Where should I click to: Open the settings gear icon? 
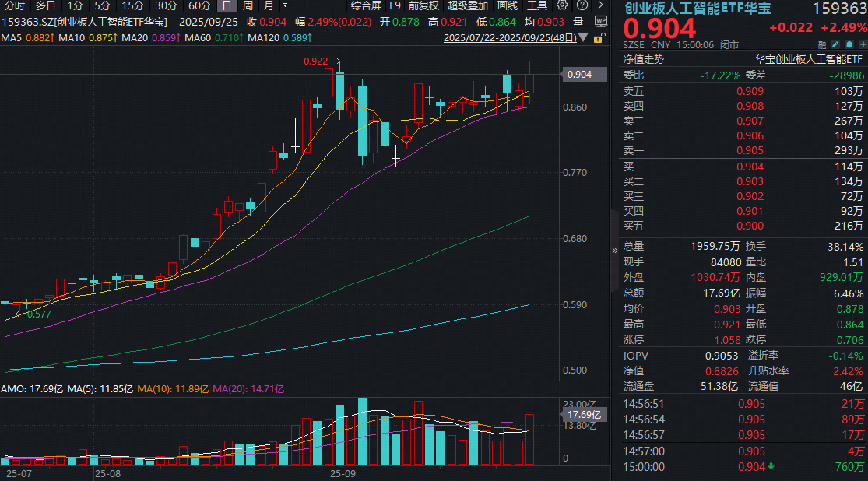tap(563, 5)
